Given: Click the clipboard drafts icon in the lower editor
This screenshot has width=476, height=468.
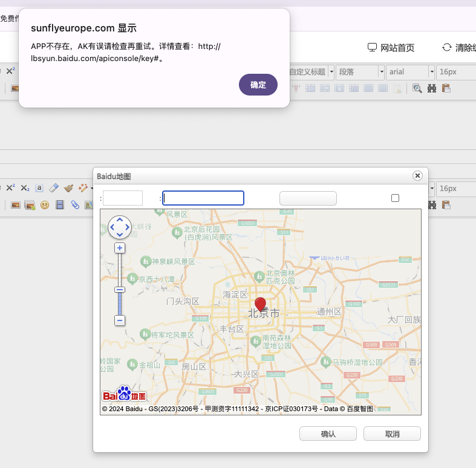Looking at the screenshot, I should [x=446, y=205].
